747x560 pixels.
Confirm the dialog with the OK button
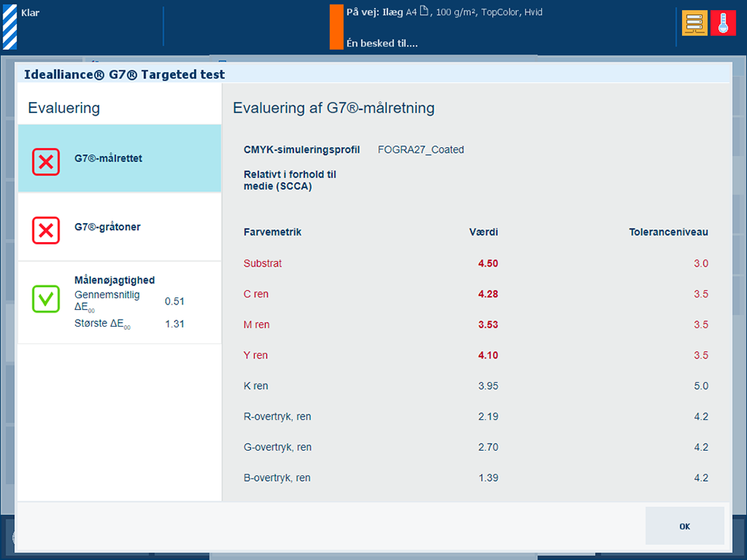(684, 526)
